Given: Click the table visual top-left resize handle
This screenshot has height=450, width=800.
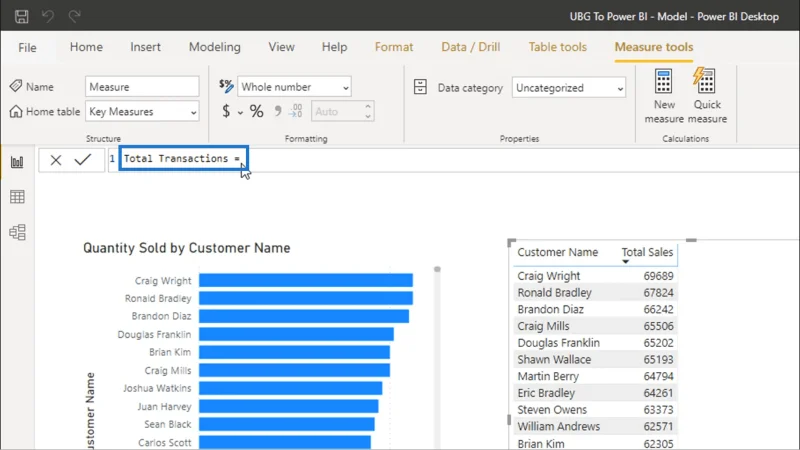Looking at the screenshot, I should pos(511,242).
